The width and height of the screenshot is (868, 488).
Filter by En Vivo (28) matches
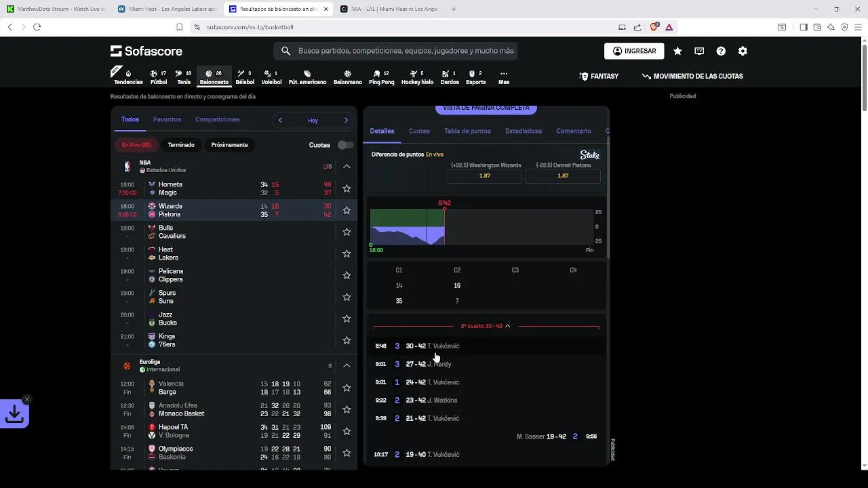point(136,145)
